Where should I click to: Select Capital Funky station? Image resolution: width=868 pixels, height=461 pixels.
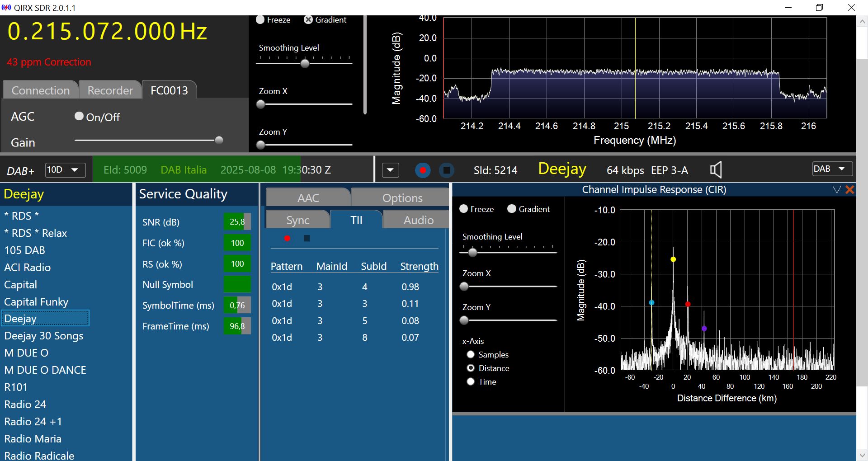click(x=36, y=302)
